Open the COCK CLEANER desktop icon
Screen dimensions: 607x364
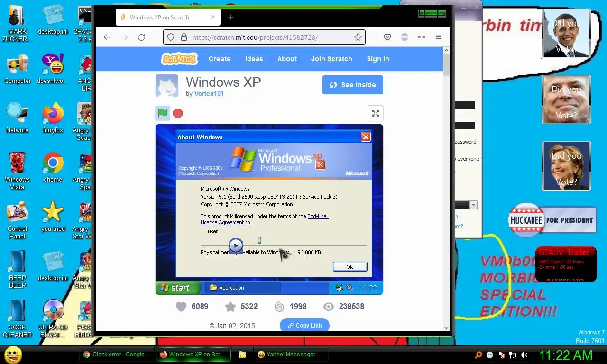18,319
